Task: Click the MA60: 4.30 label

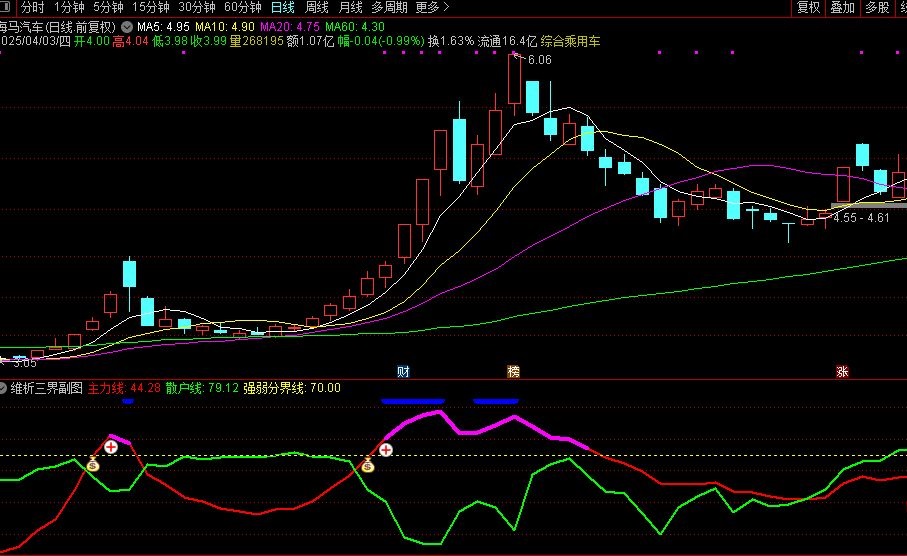Action: (355, 27)
